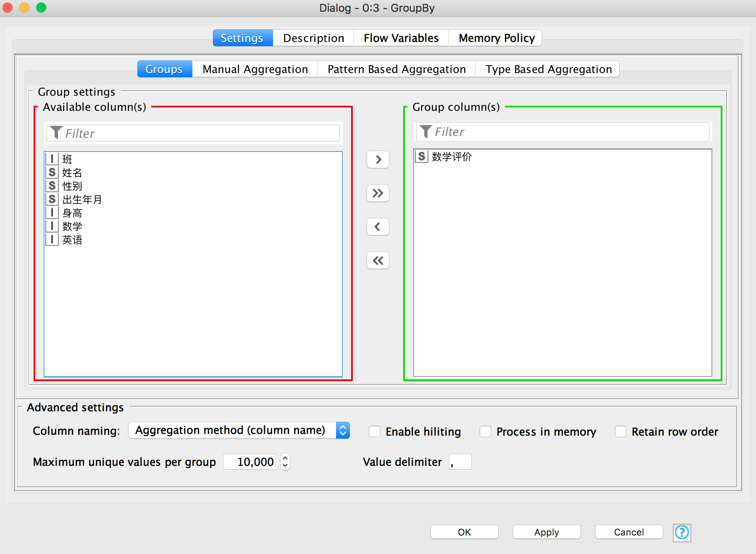This screenshot has height=554, width=756.
Task: Click the integer type icon beside 数学
Action: 52,226
